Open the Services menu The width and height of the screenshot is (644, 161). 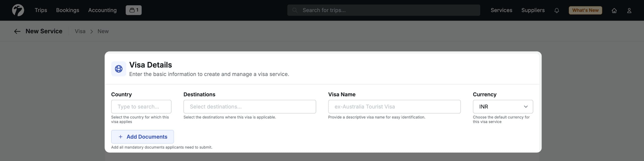501,10
